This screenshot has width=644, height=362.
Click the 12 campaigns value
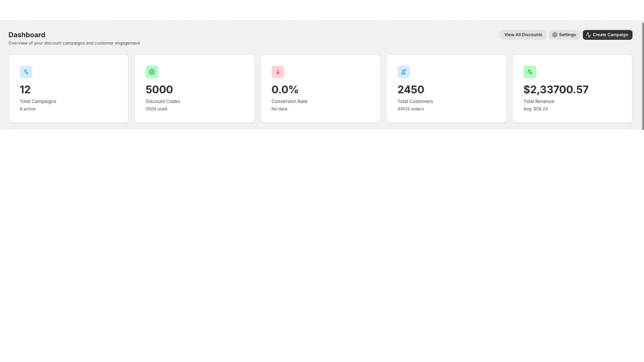(25, 89)
